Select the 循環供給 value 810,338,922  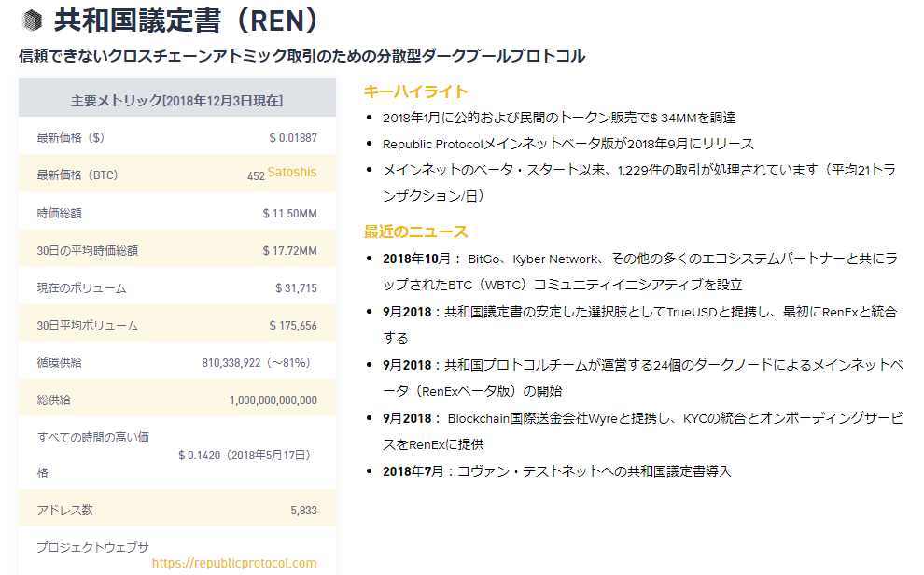[256, 362]
